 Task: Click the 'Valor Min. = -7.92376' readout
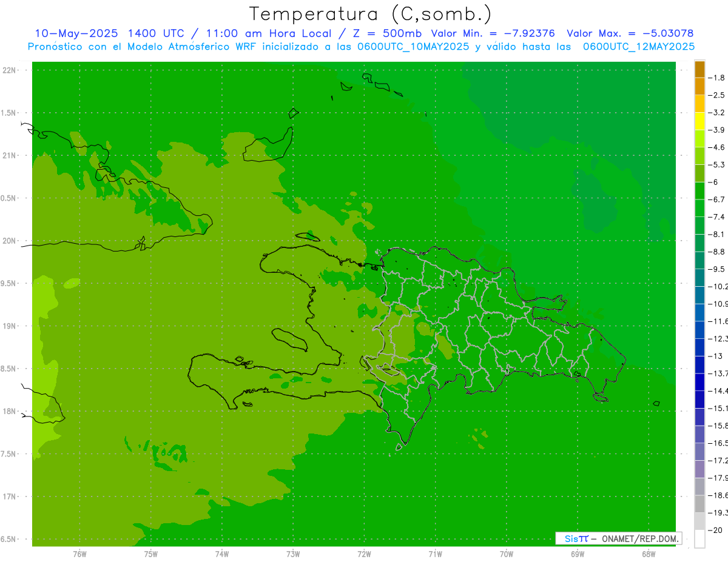pyautogui.click(x=493, y=33)
